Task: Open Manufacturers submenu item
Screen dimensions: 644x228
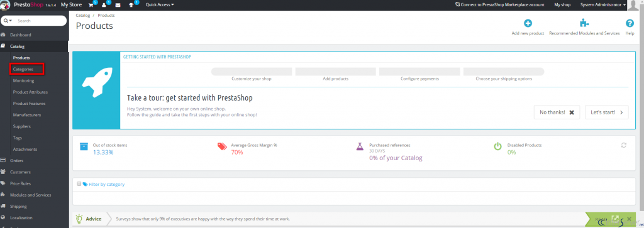Action: [26, 115]
